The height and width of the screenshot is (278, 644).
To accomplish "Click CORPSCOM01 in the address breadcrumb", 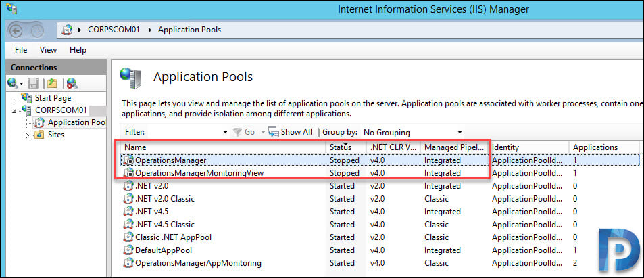I will pyautogui.click(x=114, y=30).
